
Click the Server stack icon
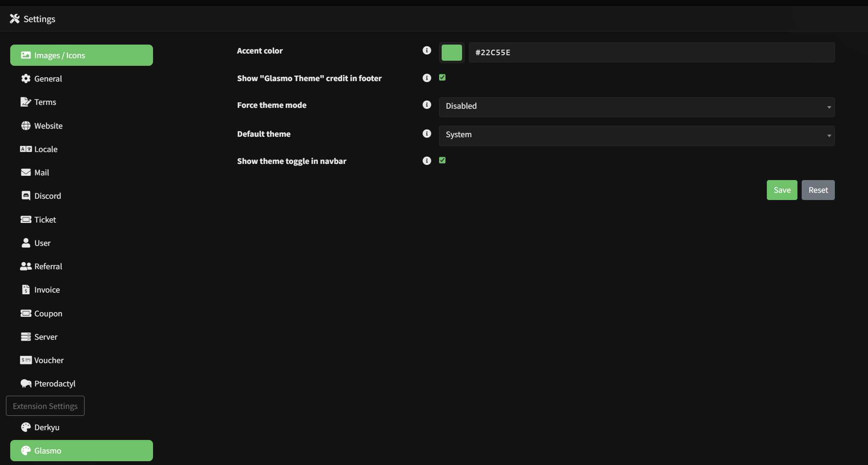pos(26,337)
